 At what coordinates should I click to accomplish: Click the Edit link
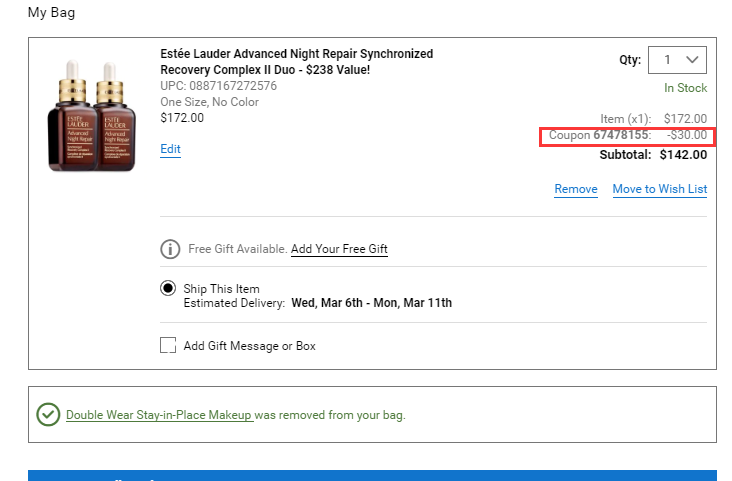pos(170,149)
